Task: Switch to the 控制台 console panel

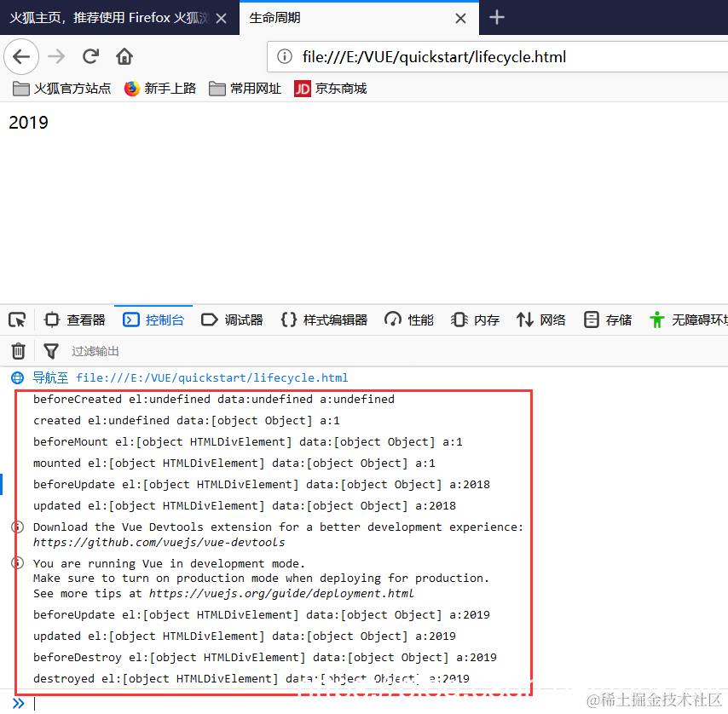Action: click(153, 320)
